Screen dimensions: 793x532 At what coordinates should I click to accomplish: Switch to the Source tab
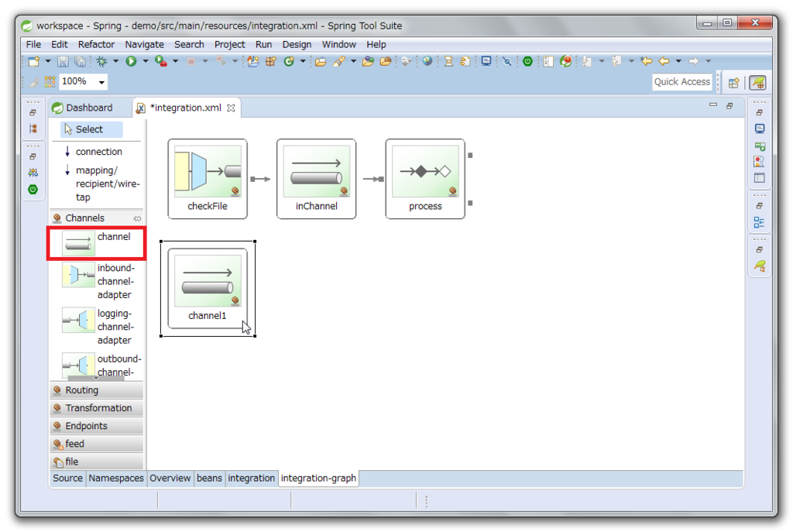[x=67, y=479]
